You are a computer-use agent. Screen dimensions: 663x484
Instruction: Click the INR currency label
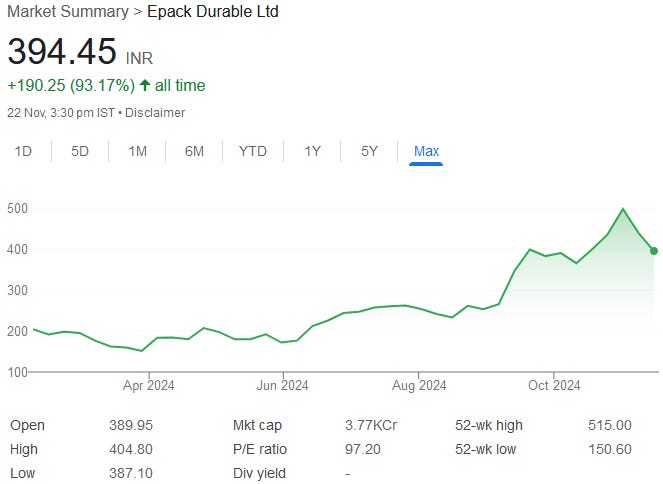[x=139, y=58]
